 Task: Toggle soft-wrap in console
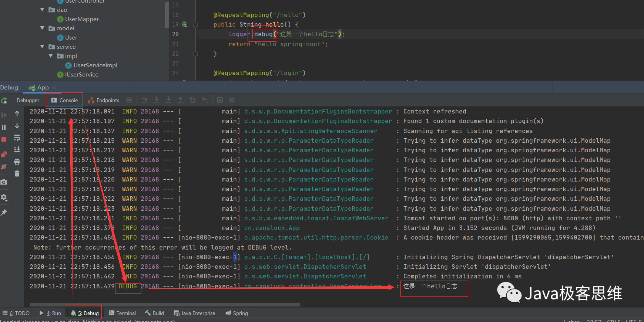[17, 138]
